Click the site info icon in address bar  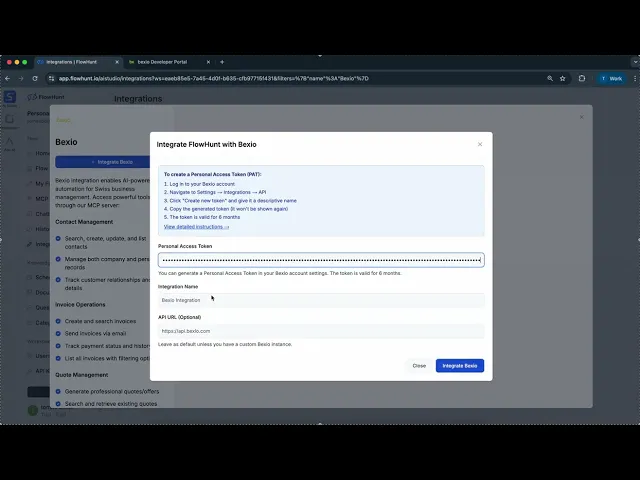pyautogui.click(x=51, y=78)
